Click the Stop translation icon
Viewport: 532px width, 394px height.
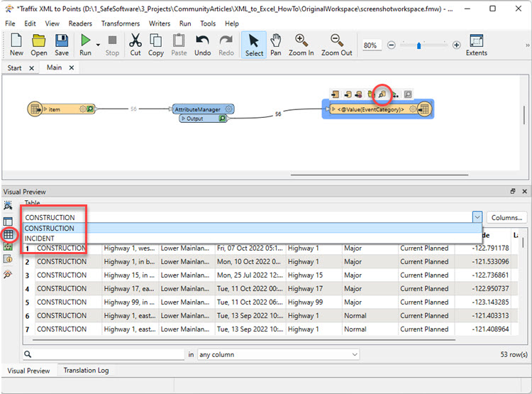click(112, 45)
